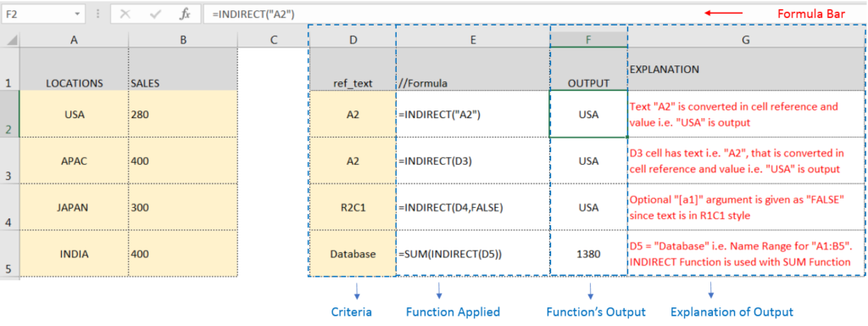Select the active USA output cell F2

[x=589, y=115]
